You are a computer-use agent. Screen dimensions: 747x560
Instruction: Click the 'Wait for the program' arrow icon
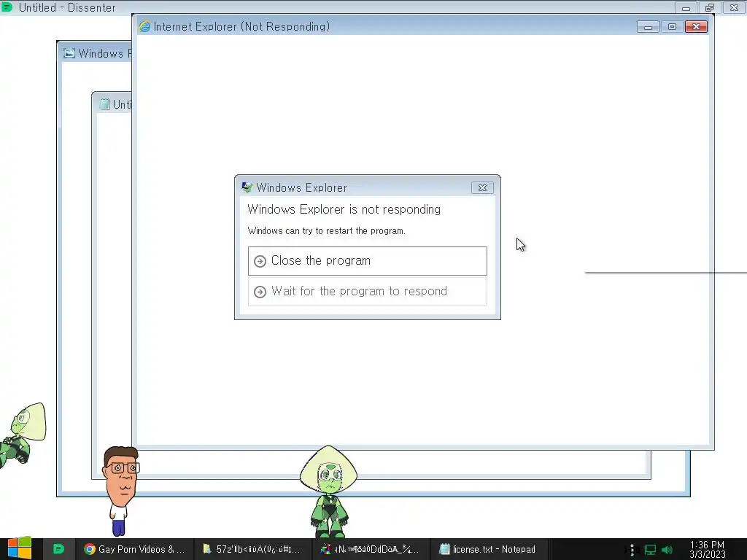point(260,292)
